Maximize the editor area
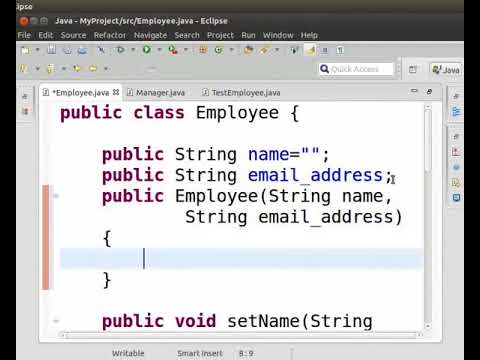Screen dimensions: 480x360 click(429, 91)
